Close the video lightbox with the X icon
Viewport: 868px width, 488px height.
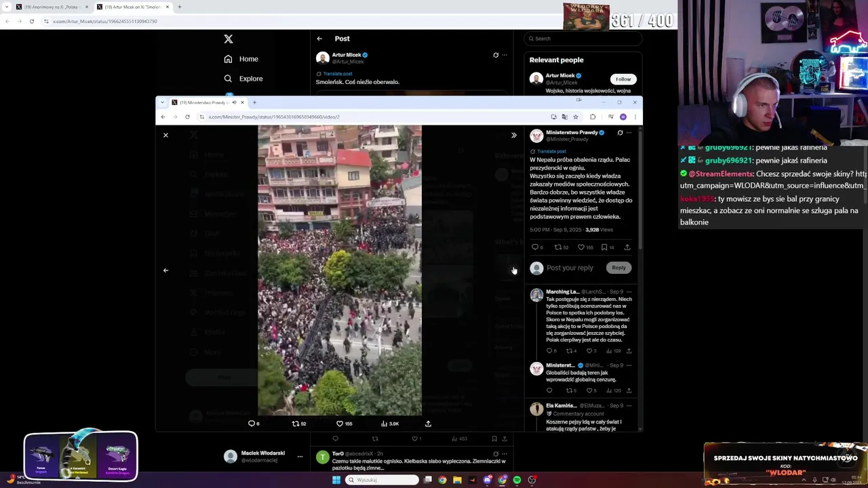click(165, 135)
